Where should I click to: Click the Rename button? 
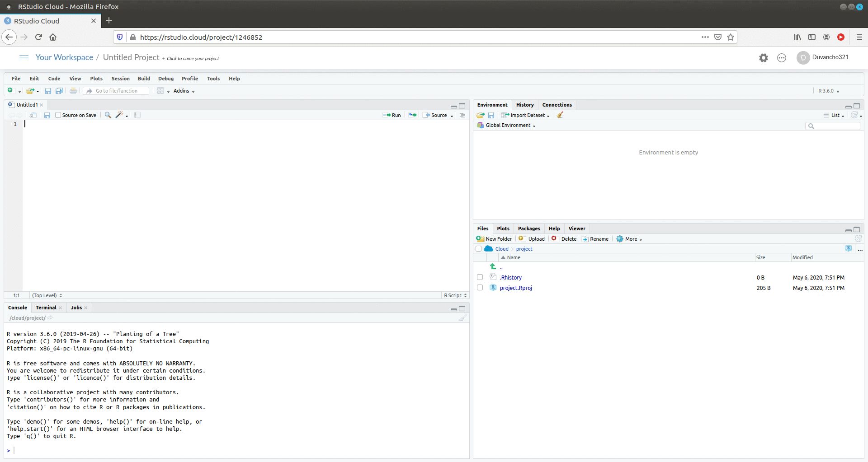(595, 239)
